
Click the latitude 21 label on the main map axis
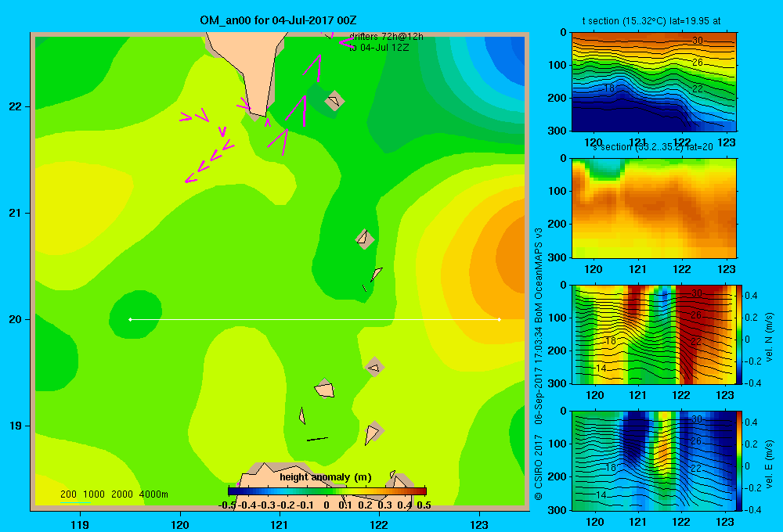click(16, 213)
